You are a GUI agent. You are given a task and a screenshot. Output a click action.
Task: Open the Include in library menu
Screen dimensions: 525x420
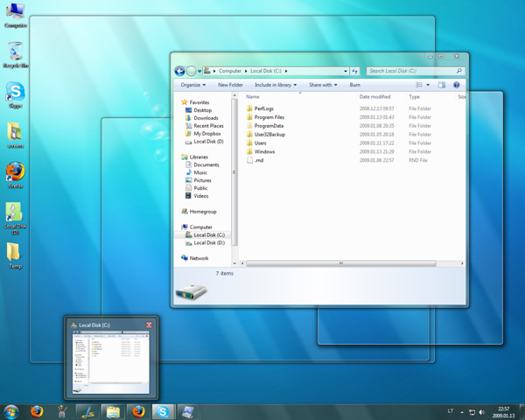pyautogui.click(x=276, y=85)
